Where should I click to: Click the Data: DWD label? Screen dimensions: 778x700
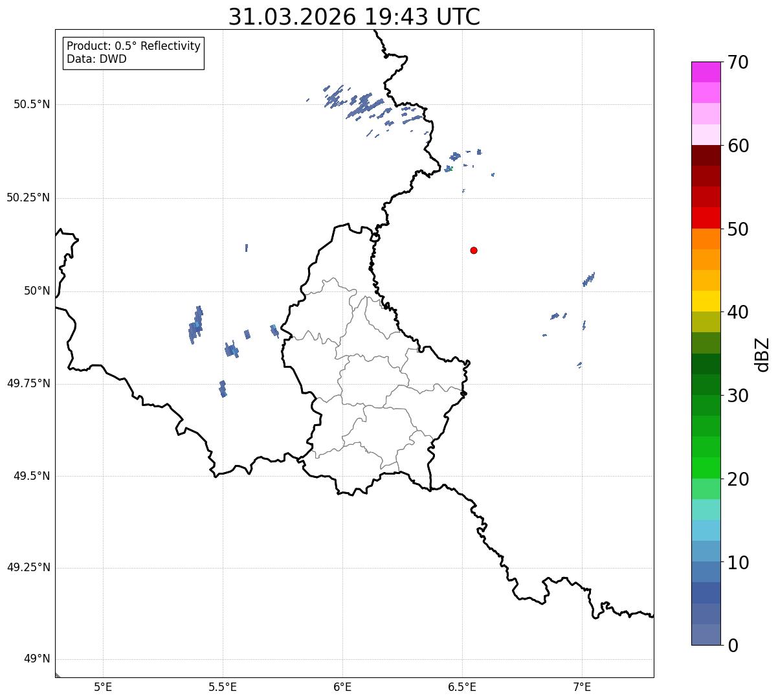click(x=96, y=59)
